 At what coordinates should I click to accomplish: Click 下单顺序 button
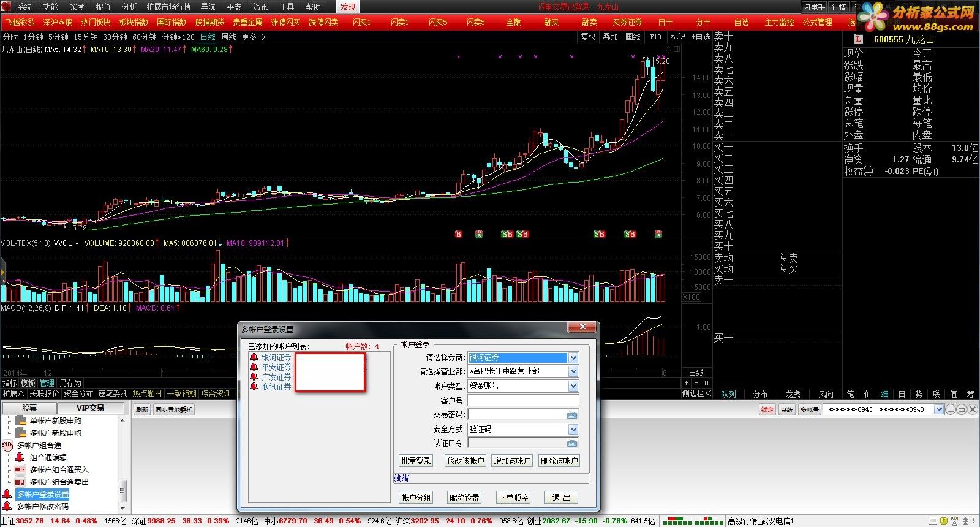(513, 498)
